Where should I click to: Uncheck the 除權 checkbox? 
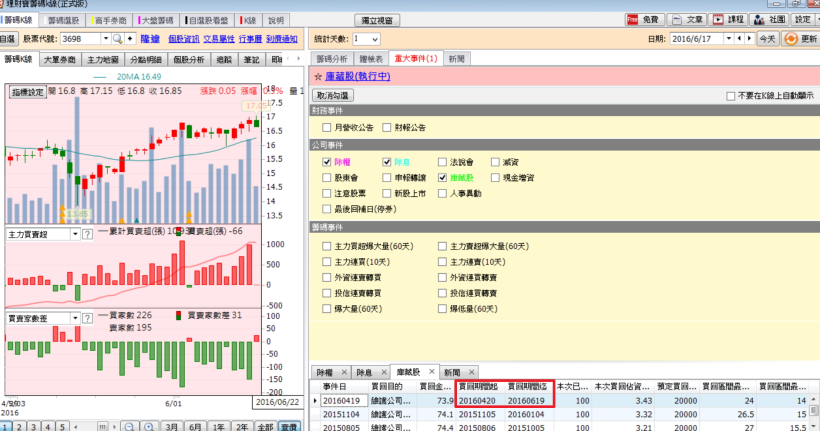pos(327,161)
